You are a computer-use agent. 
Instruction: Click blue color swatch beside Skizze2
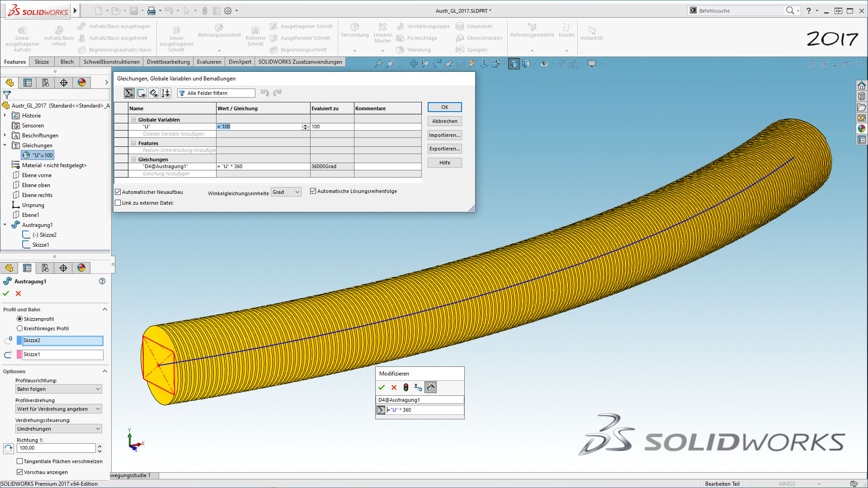tap(19, 341)
